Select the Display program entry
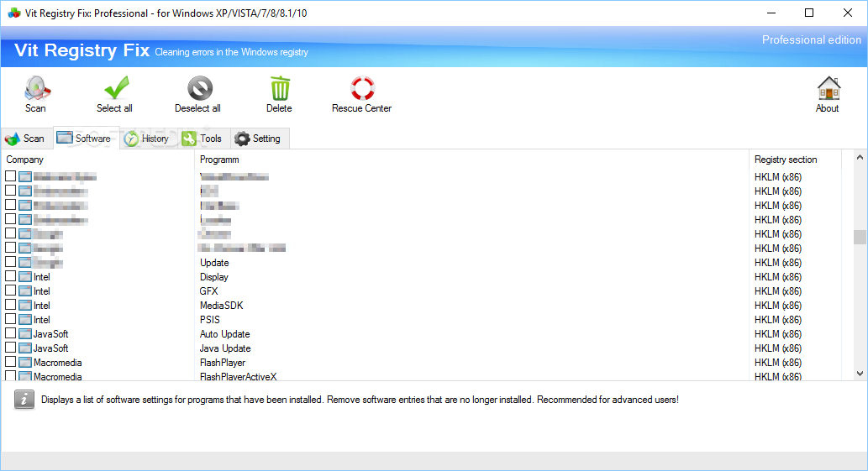 214,277
